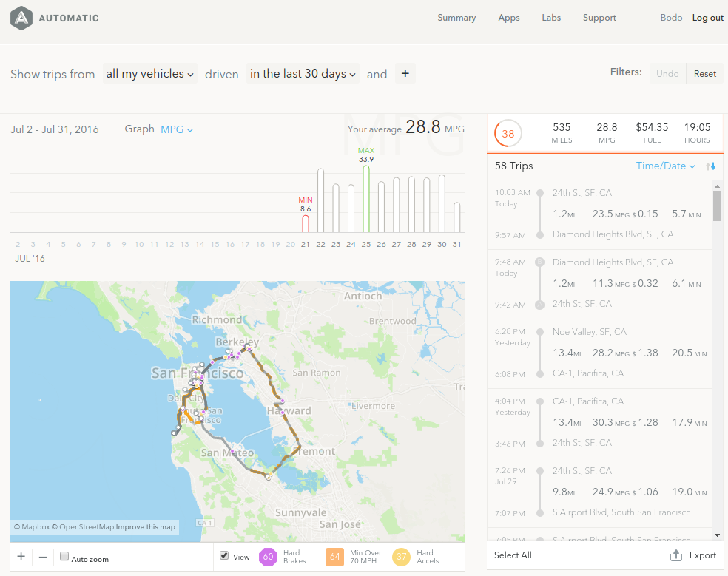Click the 28.8 MPG stat in summary bar

click(607, 133)
